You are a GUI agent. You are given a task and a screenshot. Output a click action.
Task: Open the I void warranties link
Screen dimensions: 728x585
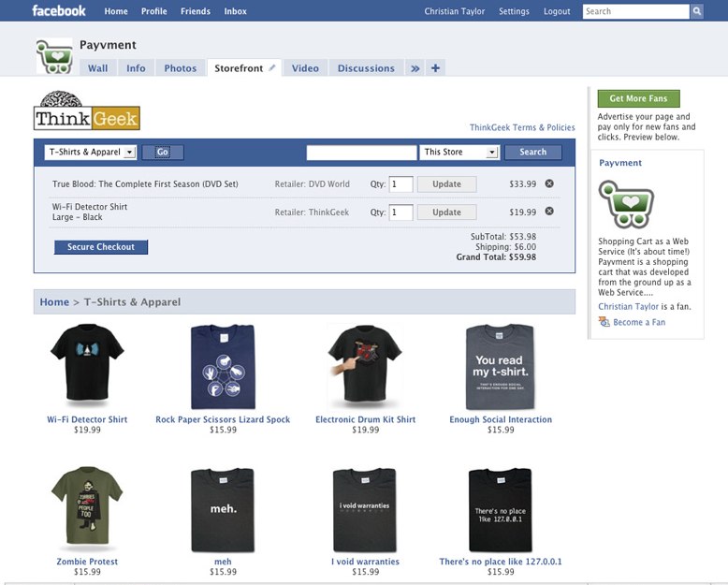point(365,562)
